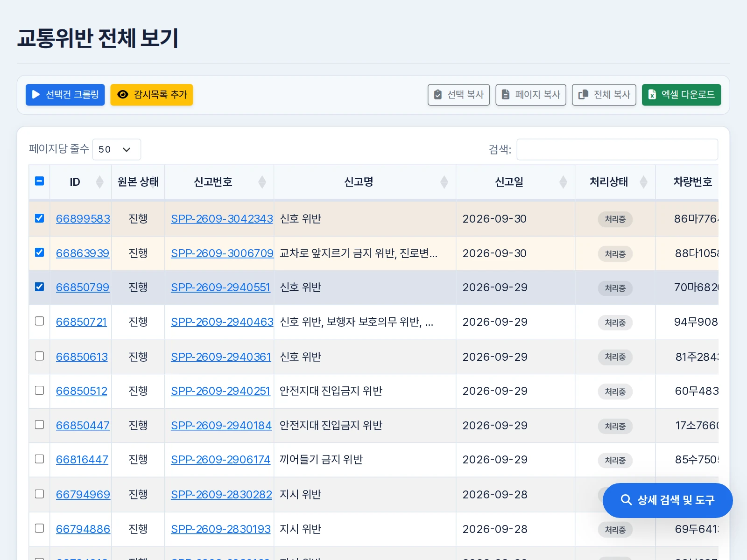Open rows-per-page dropdown showing 50
The width and height of the screenshot is (747, 560).
point(117,149)
